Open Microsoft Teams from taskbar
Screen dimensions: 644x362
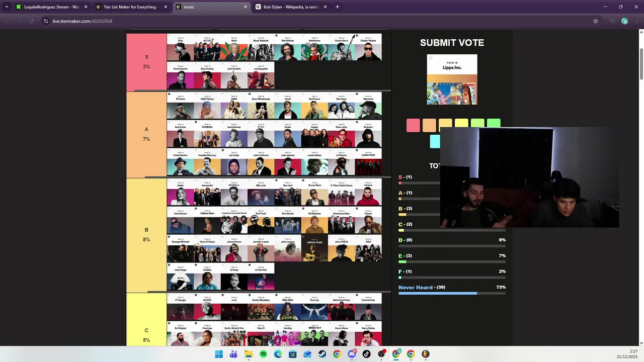pyautogui.click(x=233, y=354)
